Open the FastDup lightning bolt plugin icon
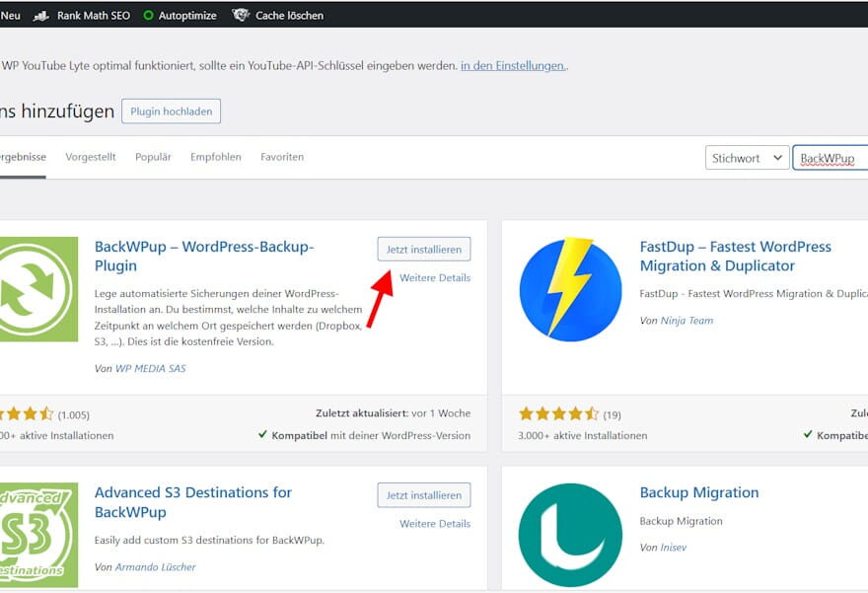 point(570,289)
